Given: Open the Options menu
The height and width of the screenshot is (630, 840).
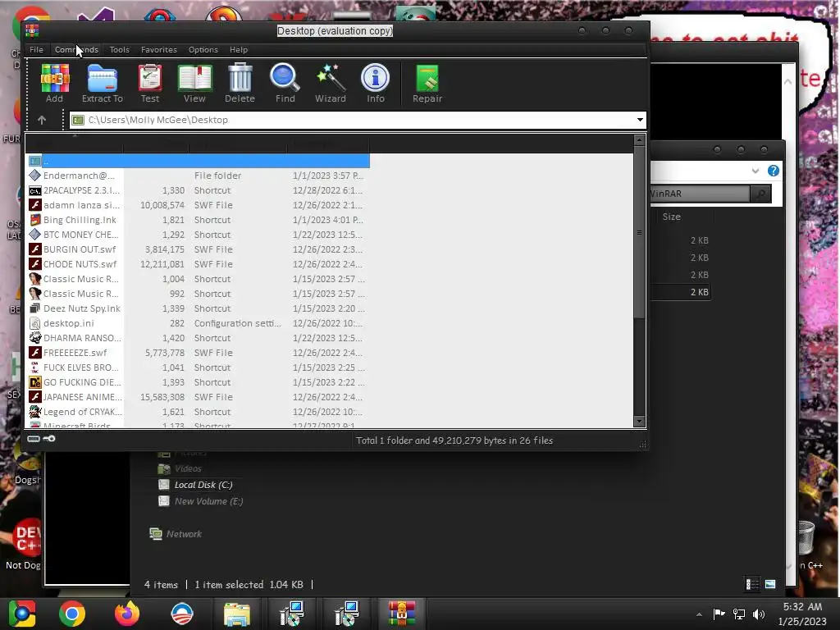Looking at the screenshot, I should click(x=203, y=50).
